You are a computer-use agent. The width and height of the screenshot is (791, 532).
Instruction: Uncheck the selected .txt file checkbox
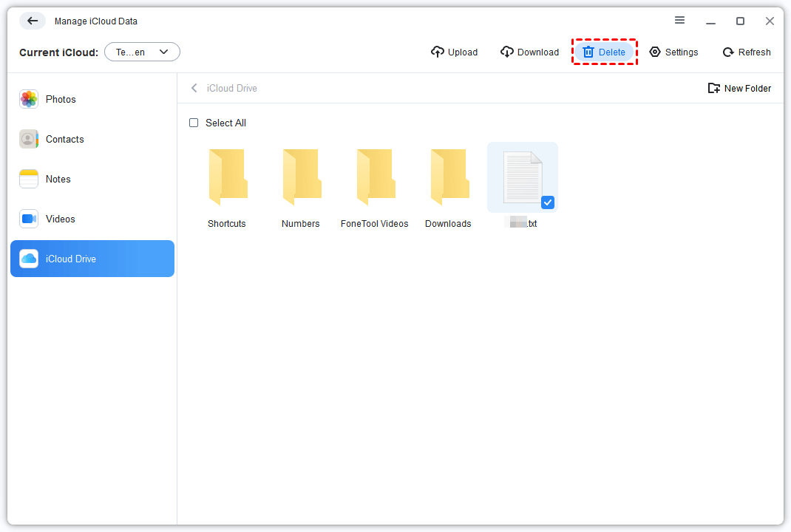click(x=548, y=202)
